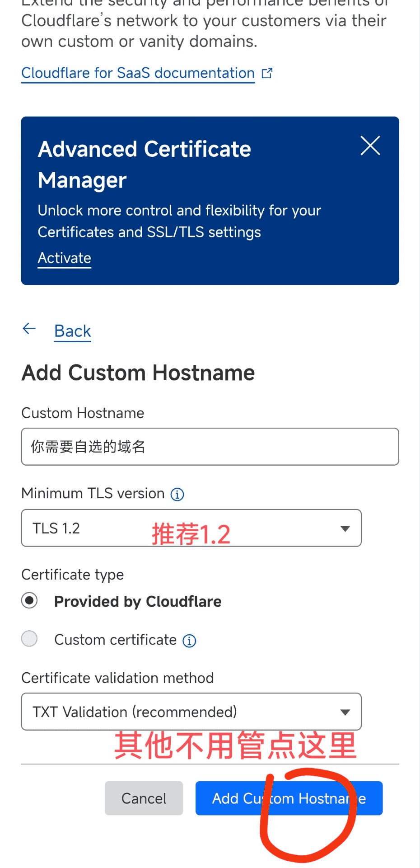
Task: Click the Provided by Cloudflare bold label
Action: (138, 601)
